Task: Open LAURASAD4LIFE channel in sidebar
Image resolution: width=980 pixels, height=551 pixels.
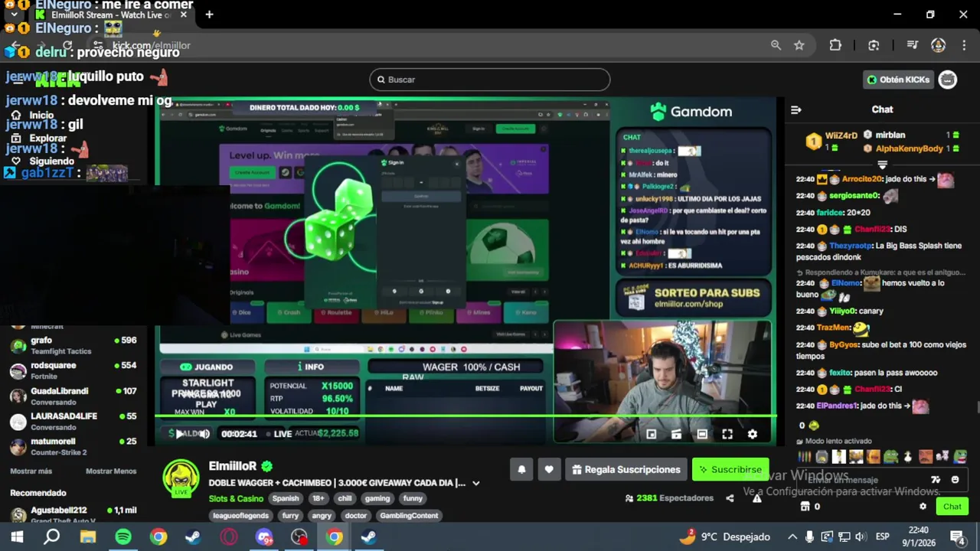Action: (73, 421)
